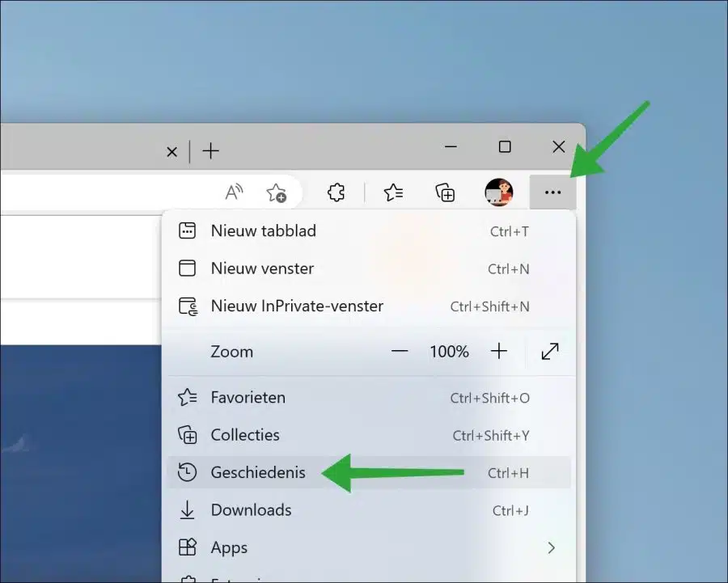Click the Collecties icon in menu
The height and width of the screenshot is (583, 728).
tap(188, 435)
